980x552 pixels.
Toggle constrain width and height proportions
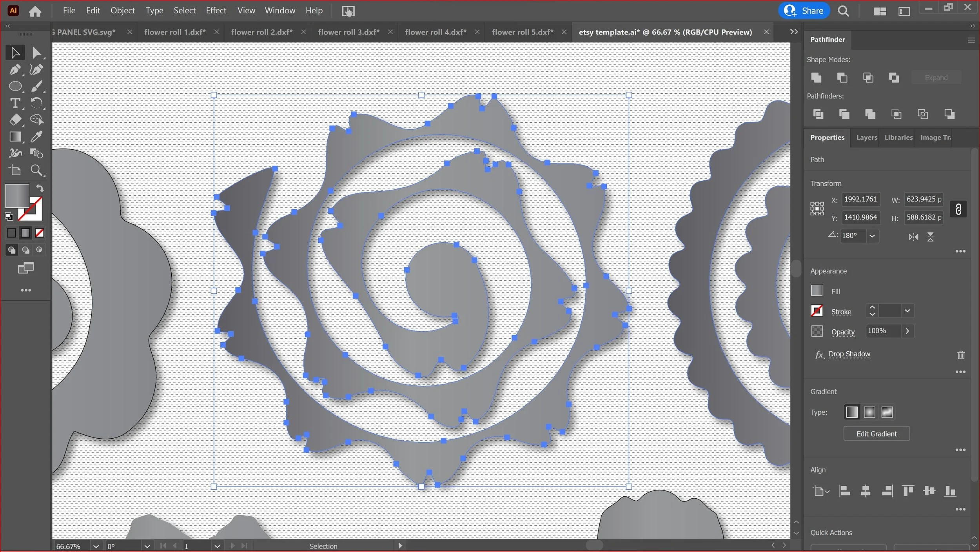click(958, 209)
